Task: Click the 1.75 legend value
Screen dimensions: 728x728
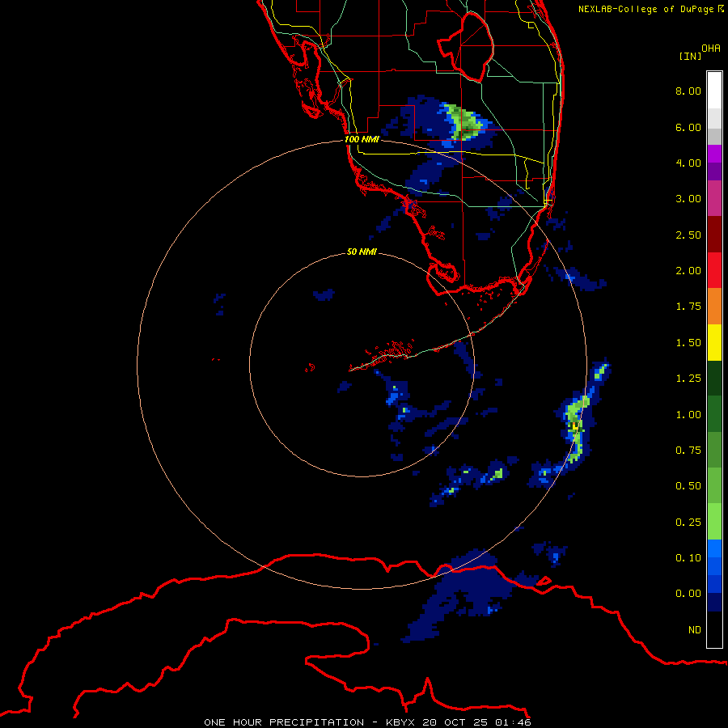Action: [x=688, y=307]
